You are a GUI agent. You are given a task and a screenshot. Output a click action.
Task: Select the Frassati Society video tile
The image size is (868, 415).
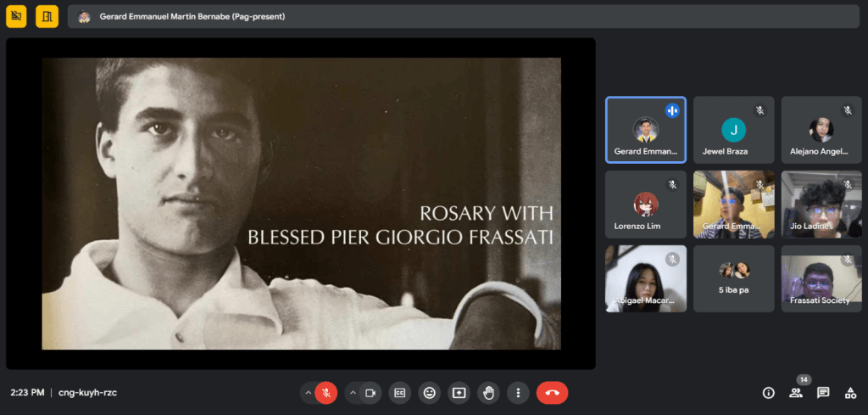[x=821, y=278]
